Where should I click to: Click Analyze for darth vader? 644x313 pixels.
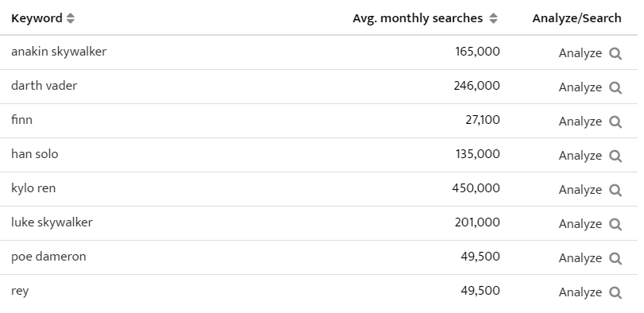pos(580,87)
